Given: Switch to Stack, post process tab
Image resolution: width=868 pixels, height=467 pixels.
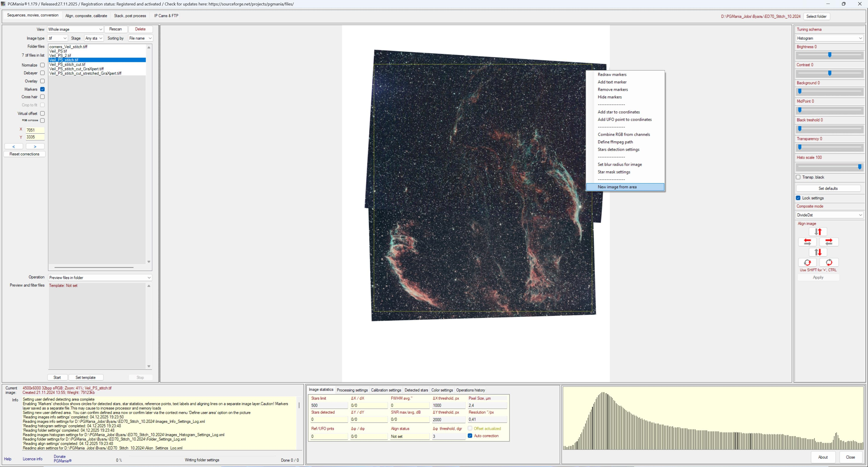Looking at the screenshot, I should coord(130,16).
